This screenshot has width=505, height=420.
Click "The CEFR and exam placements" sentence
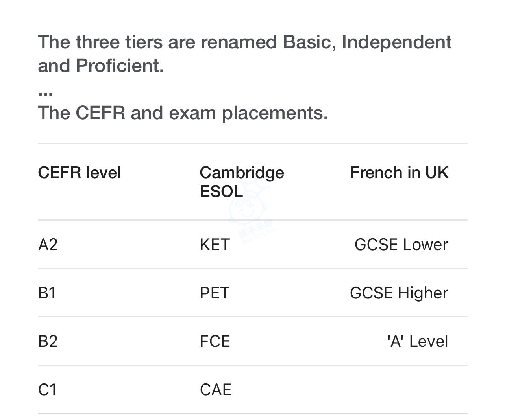click(183, 113)
